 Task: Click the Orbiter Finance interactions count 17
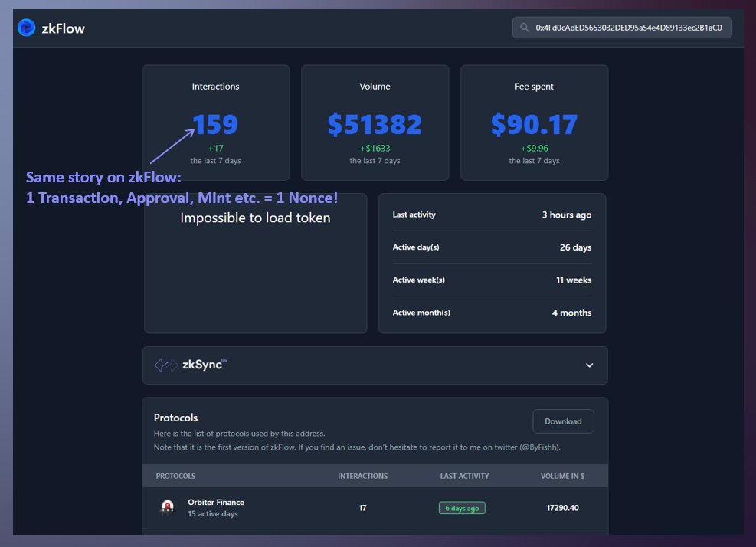pos(362,508)
